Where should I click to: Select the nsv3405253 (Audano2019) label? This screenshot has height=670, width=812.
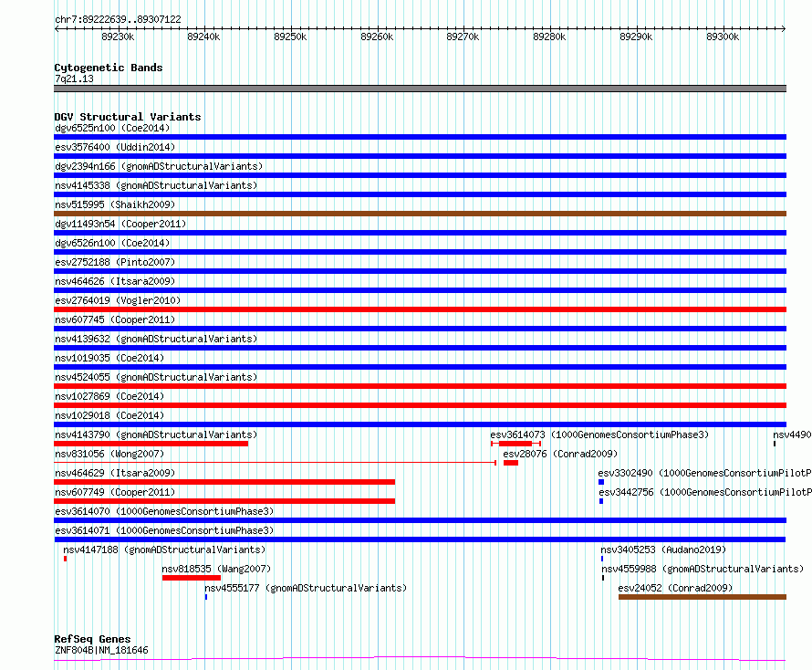[x=663, y=550]
